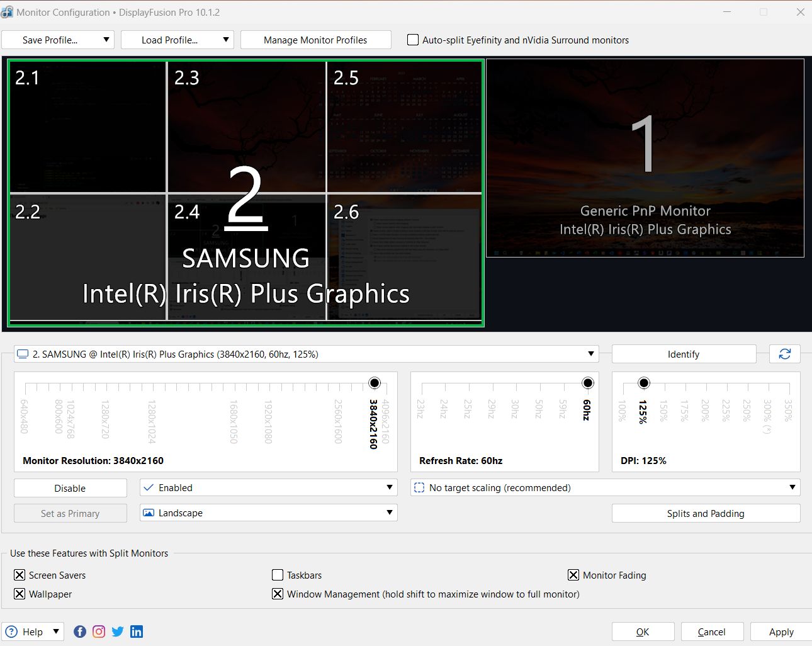
Task: Open Splits and Padding settings
Action: point(706,513)
